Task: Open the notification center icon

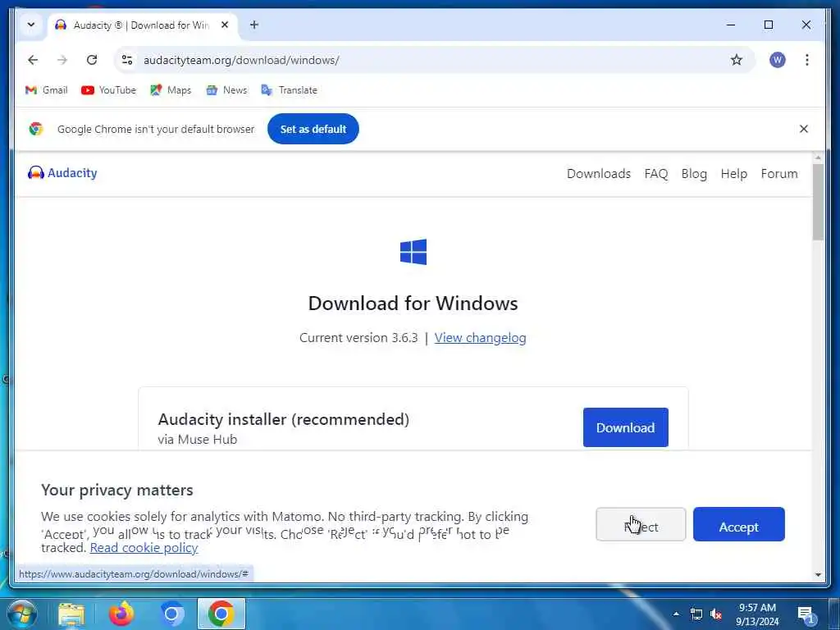Action: tap(806, 614)
